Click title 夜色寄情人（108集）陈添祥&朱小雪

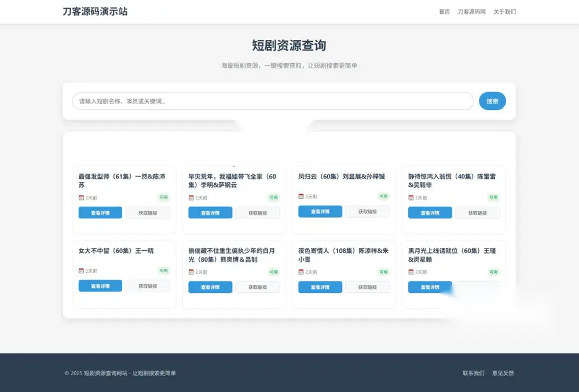pos(343,255)
